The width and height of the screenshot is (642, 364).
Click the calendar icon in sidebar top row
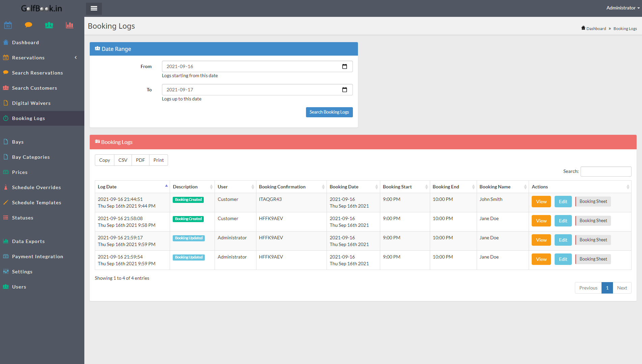pos(8,25)
